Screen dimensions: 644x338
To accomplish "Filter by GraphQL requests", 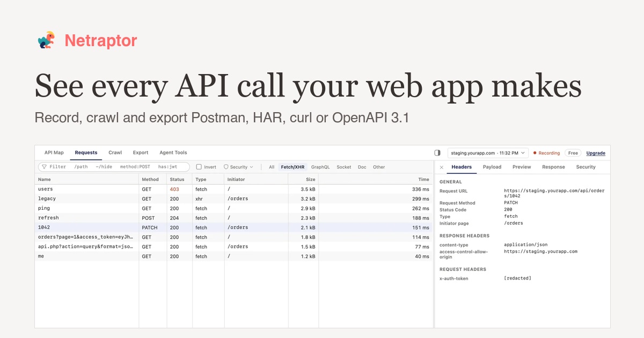I will click(x=320, y=167).
